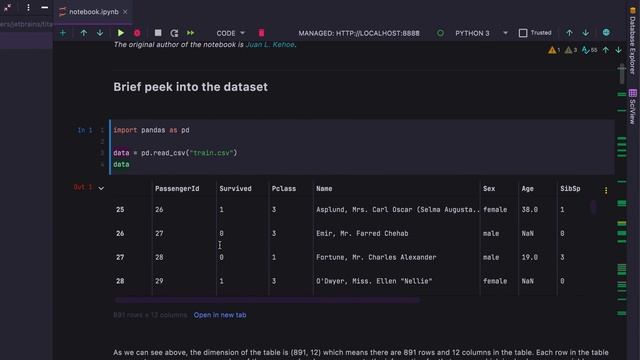Open the CODE cell type dropdown
The width and height of the screenshot is (640, 360).
pyautogui.click(x=231, y=33)
